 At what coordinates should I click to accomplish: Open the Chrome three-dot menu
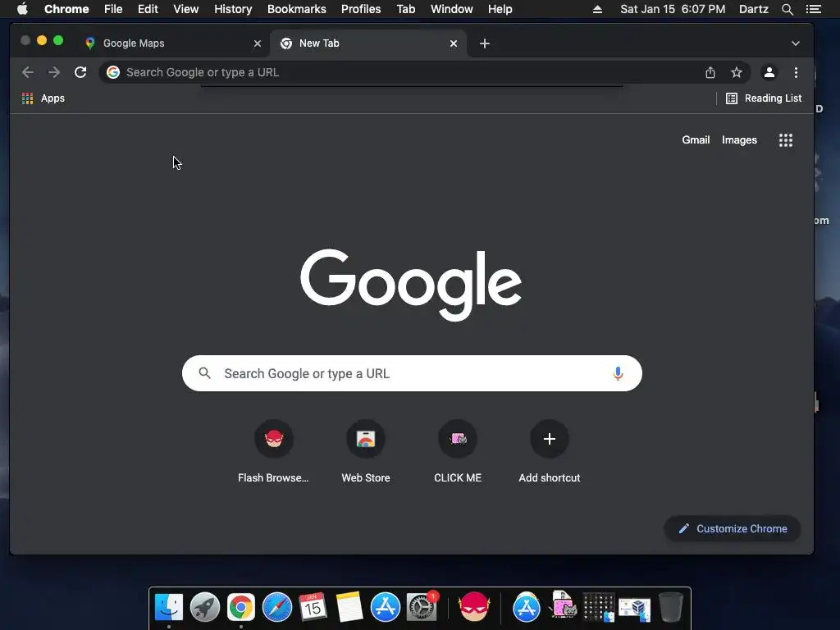tap(796, 72)
